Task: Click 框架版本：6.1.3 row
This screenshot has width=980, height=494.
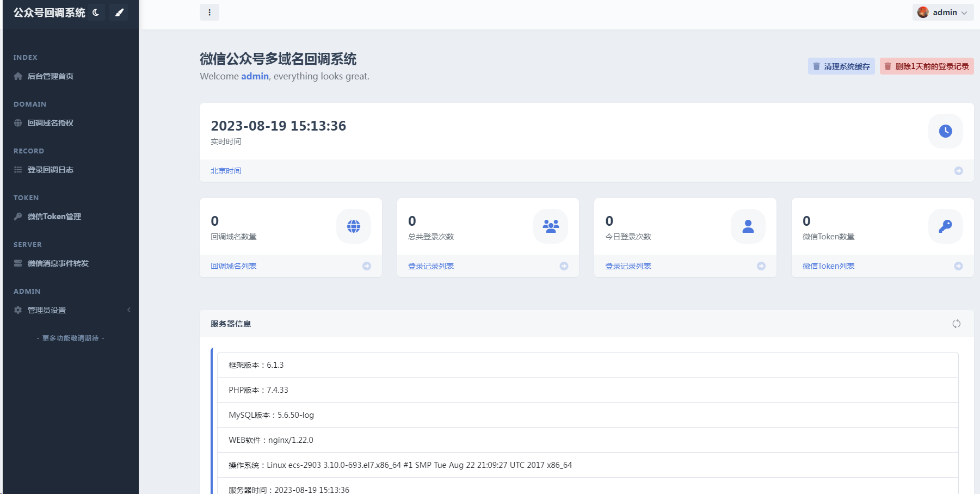Action: 588,365
